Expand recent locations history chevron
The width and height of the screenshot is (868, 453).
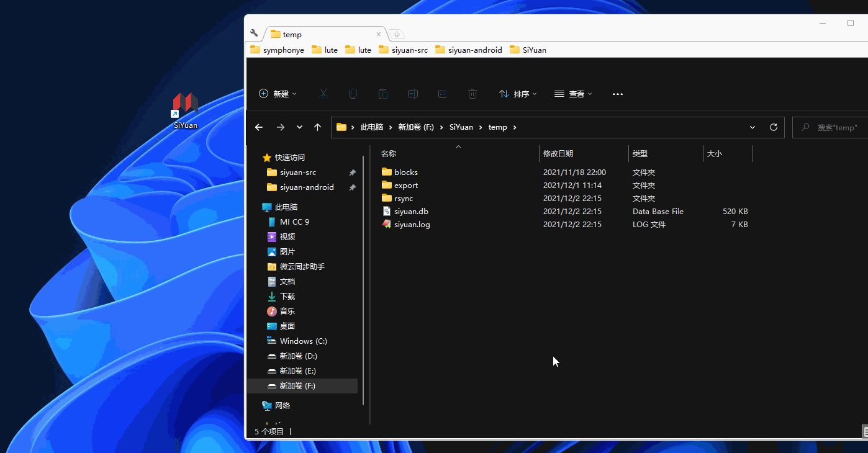click(x=299, y=127)
